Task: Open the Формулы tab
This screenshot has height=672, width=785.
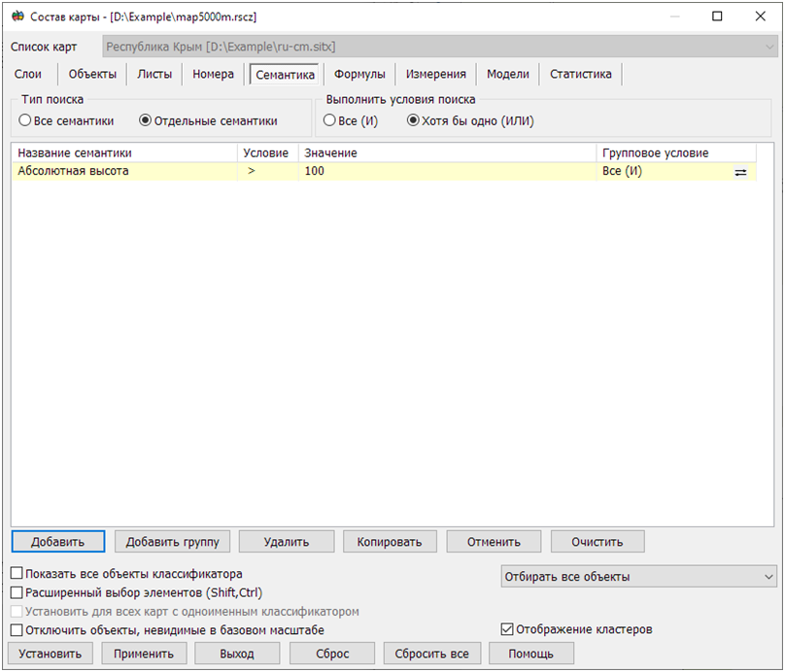Action: pos(359,73)
